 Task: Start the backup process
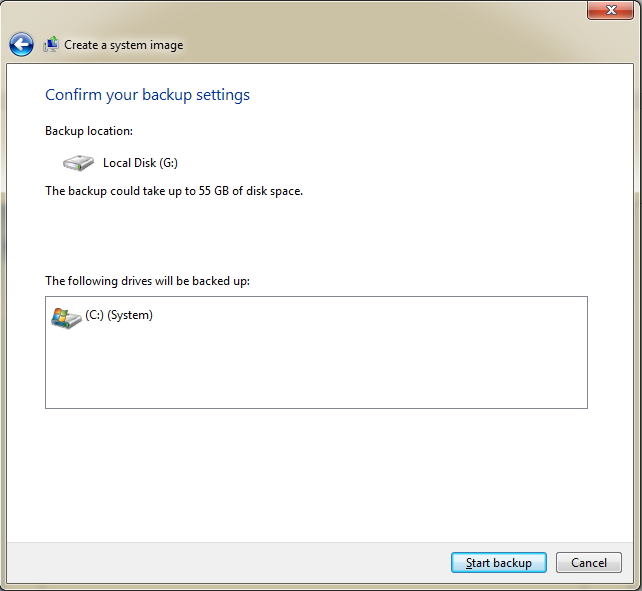[x=499, y=562]
